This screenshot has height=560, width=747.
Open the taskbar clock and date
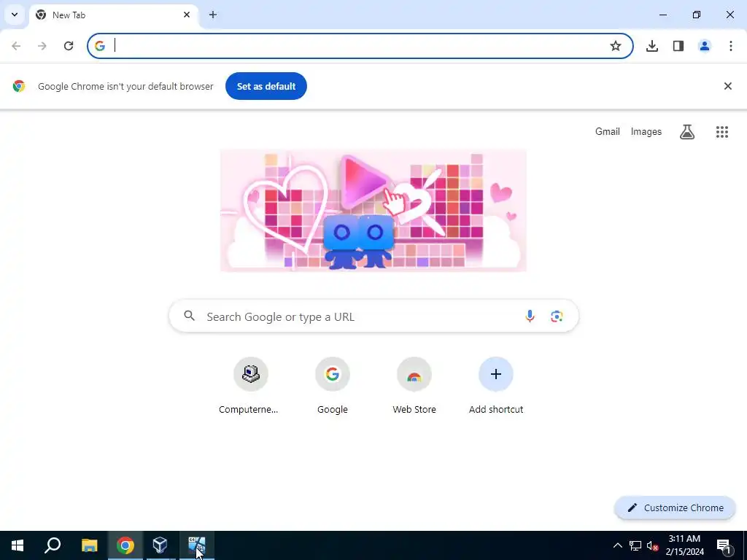click(x=684, y=545)
